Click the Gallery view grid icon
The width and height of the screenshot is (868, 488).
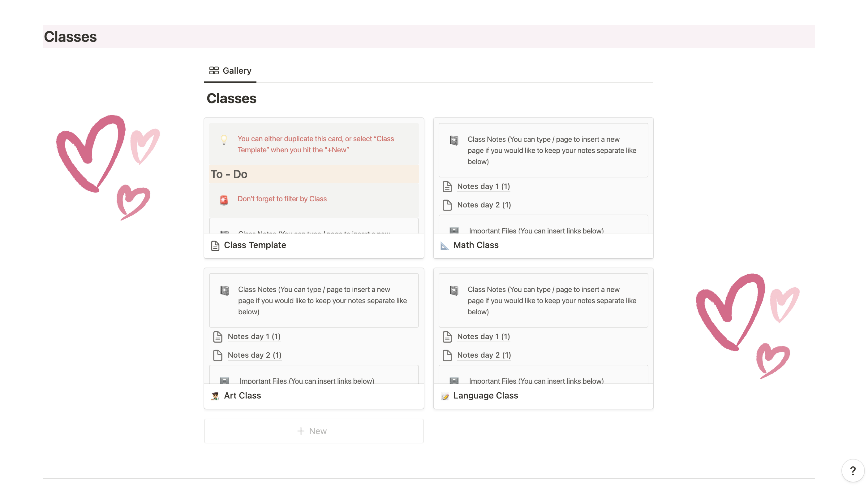tap(214, 71)
